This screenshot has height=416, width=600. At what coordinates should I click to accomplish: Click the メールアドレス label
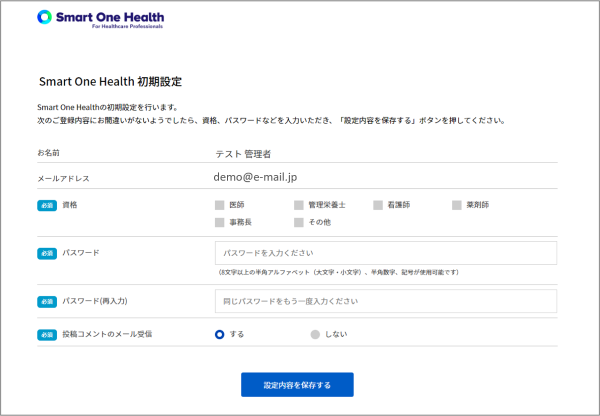[x=63, y=179]
